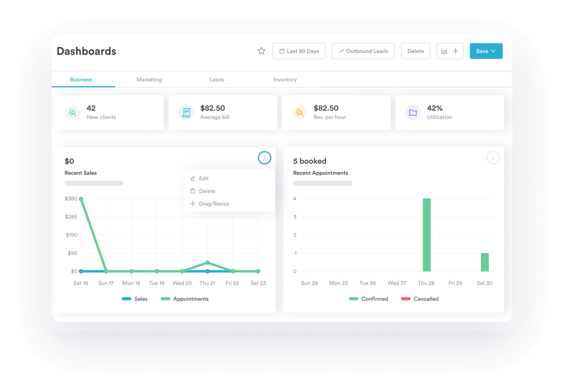Click the Rev. per hour icon
Screen dimensions: 565x392
(x=299, y=112)
